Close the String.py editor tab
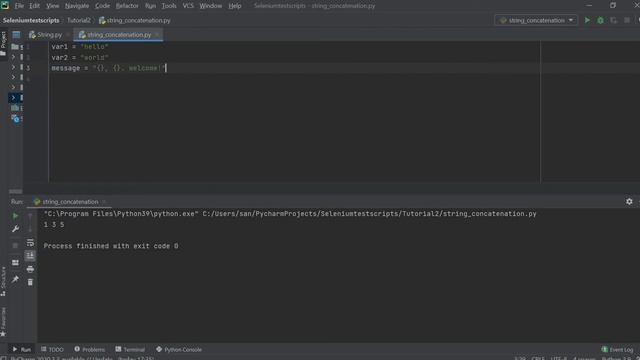This screenshot has width=640, height=360. [68, 35]
